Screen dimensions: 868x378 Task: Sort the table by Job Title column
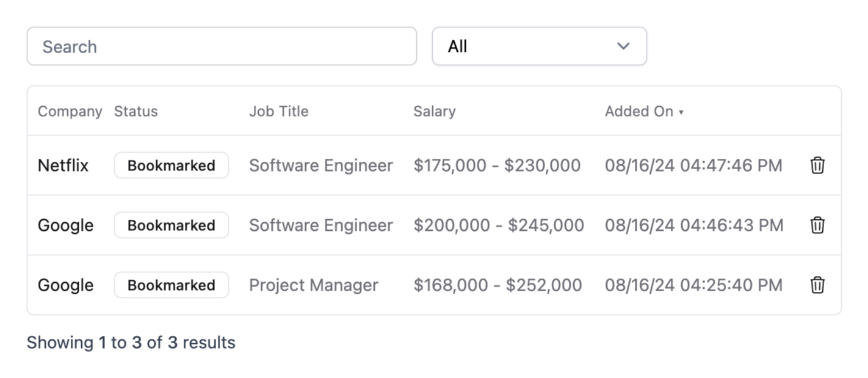(278, 112)
